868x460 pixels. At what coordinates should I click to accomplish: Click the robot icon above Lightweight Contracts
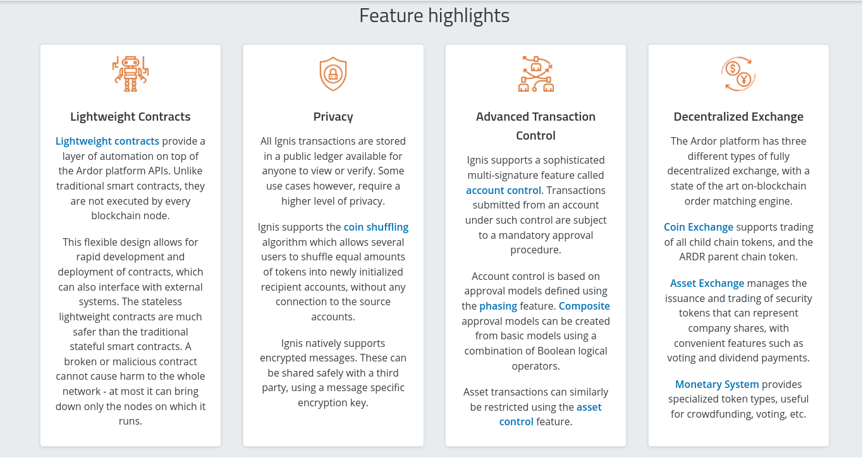coord(130,74)
